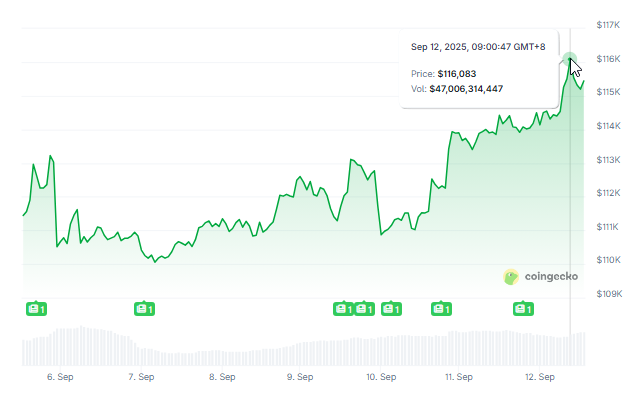Click the 9. Sep axis label
The image size is (643, 396).
coord(300,377)
